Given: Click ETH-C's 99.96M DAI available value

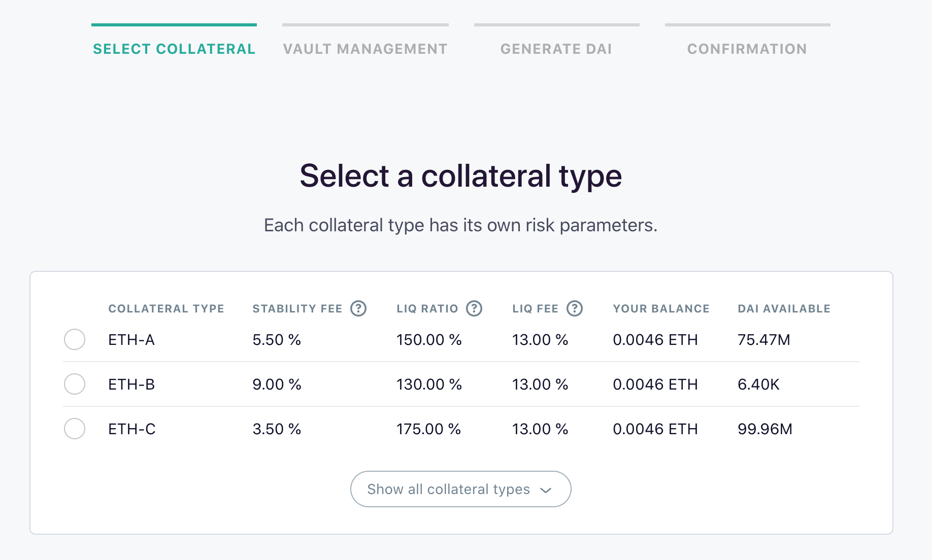Looking at the screenshot, I should [764, 429].
